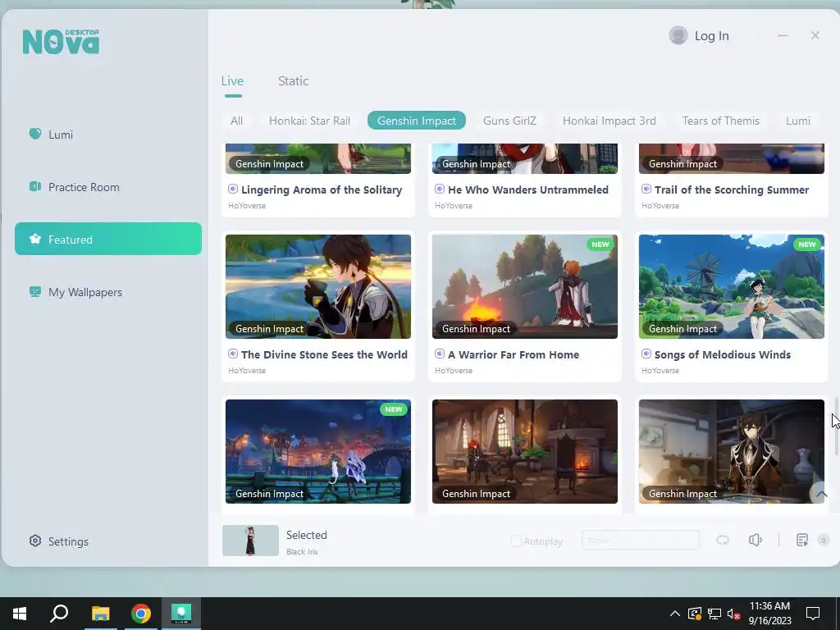The width and height of the screenshot is (840, 630).
Task: Open the Settings gear icon
Action: (x=35, y=541)
